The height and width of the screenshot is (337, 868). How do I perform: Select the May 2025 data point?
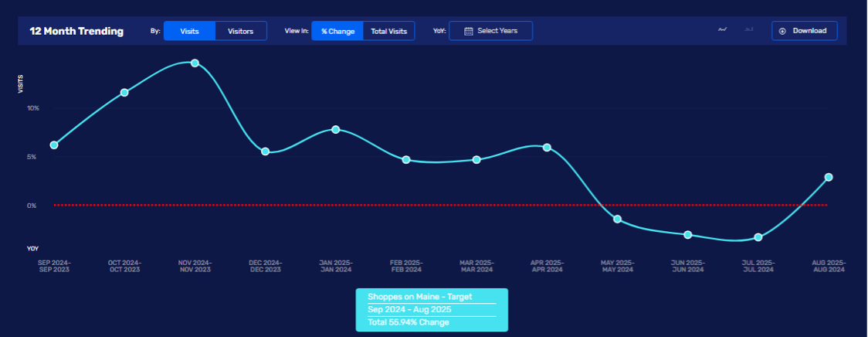617,219
